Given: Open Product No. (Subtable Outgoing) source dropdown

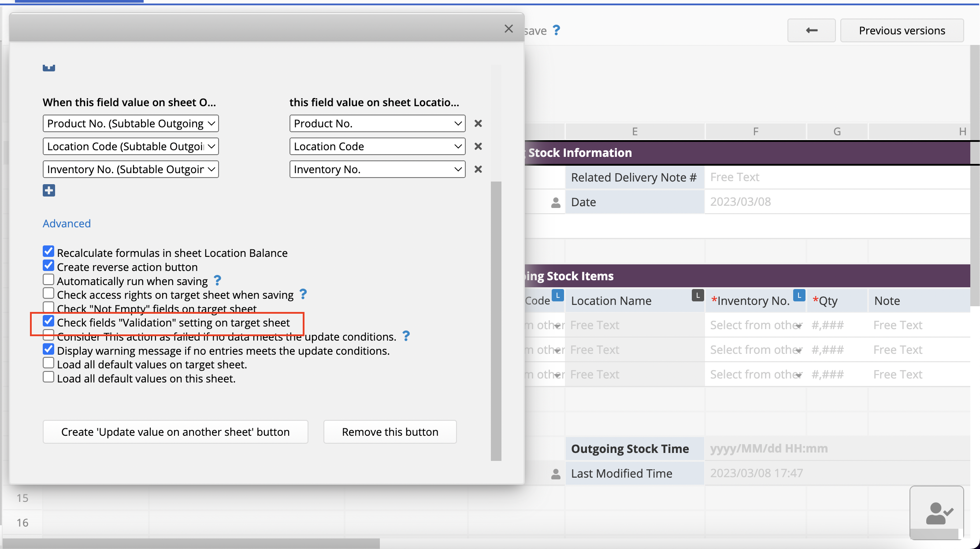Looking at the screenshot, I should (130, 123).
